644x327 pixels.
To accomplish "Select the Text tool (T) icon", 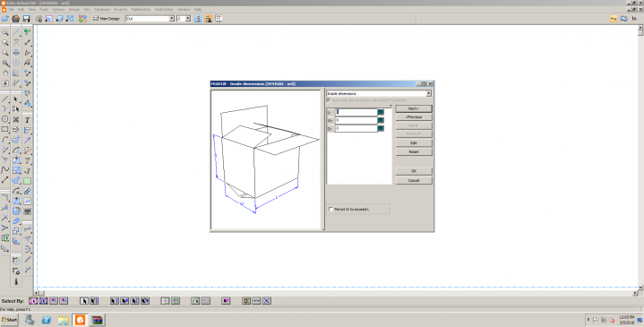I will (x=27, y=120).
